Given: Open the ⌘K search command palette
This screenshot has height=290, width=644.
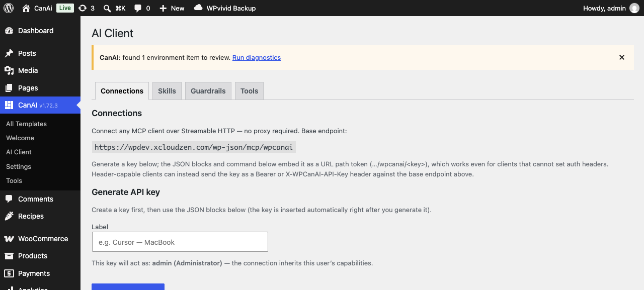Looking at the screenshot, I should 115,8.
